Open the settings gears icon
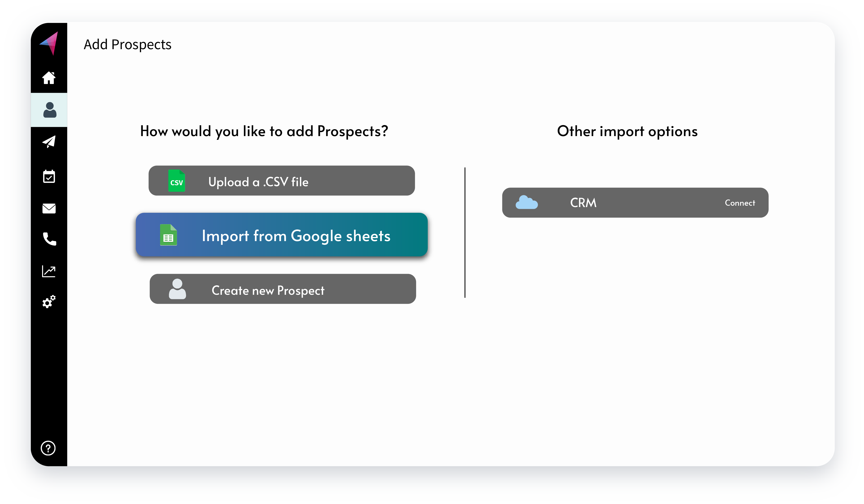The height and width of the screenshot is (504, 864). pyautogui.click(x=49, y=302)
